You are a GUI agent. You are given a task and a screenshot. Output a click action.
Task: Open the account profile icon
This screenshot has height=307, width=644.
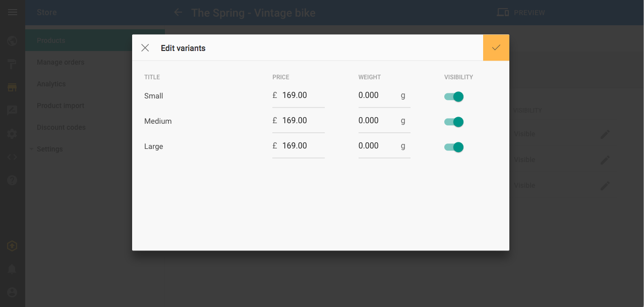click(13, 292)
